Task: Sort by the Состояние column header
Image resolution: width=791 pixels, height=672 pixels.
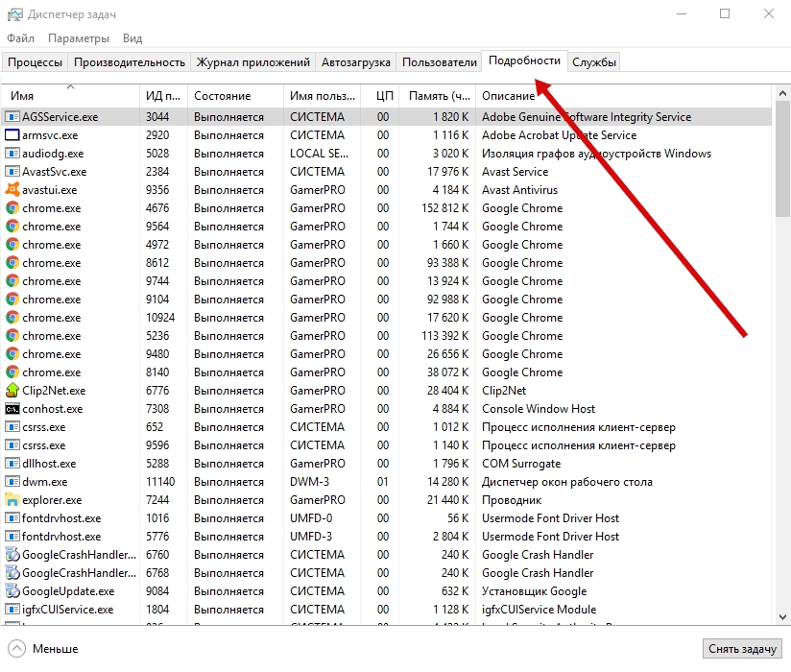Action: tap(235, 95)
